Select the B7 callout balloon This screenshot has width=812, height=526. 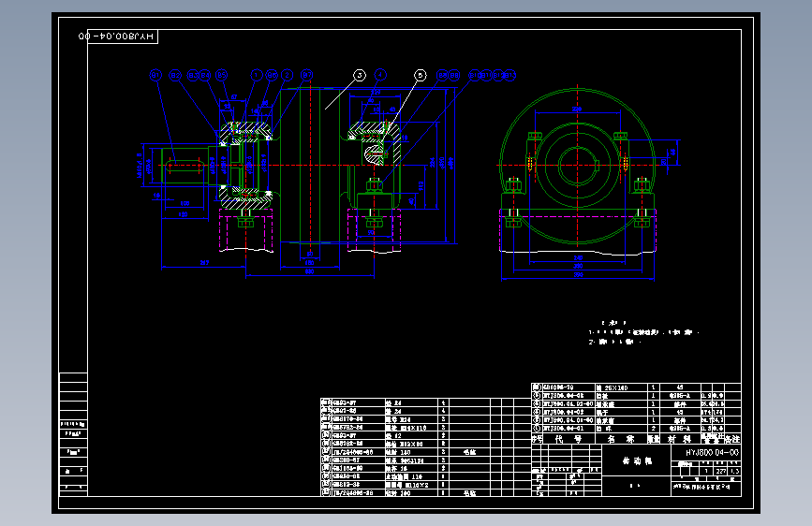coord(306,75)
